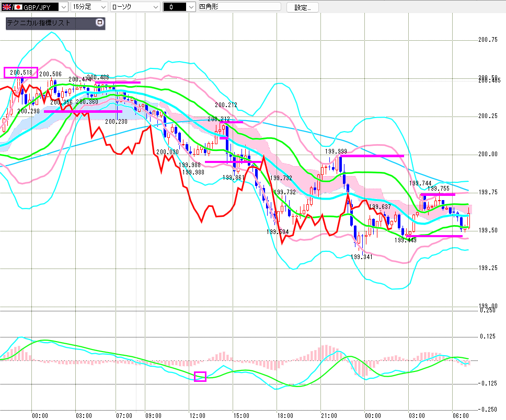The height and width of the screenshot is (420, 506).
Task: Click the テクニカル指標リスト panel title
Action: click(39, 24)
